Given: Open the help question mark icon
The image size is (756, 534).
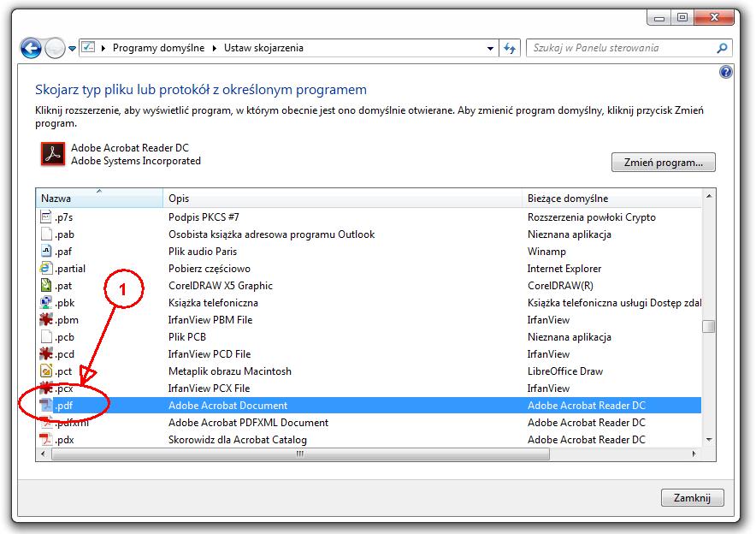Looking at the screenshot, I should (725, 72).
